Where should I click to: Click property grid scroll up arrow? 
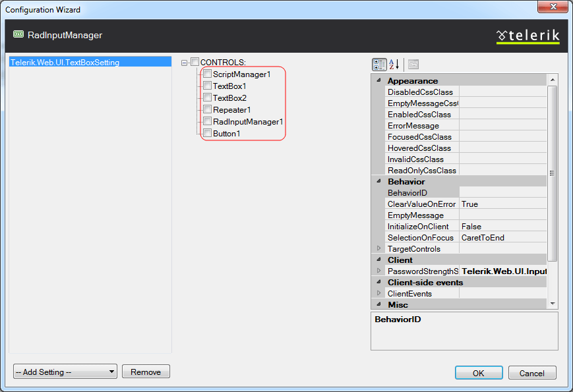553,80
